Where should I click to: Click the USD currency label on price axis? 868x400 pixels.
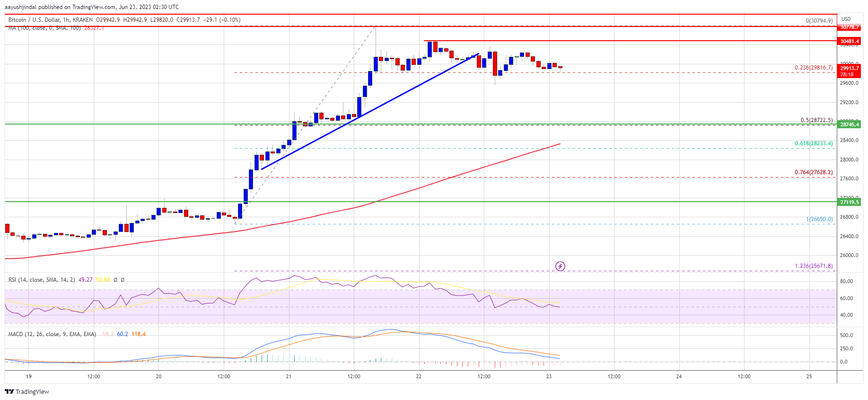coord(846,19)
